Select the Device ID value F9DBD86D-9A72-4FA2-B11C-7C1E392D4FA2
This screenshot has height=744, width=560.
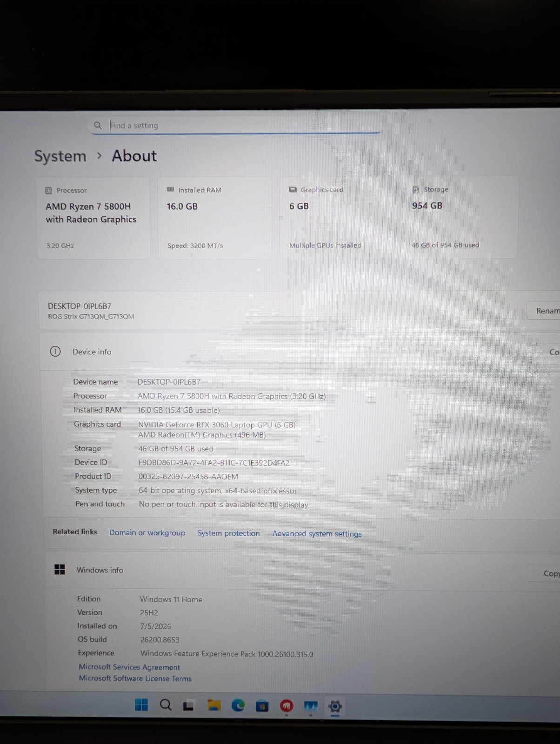click(214, 463)
